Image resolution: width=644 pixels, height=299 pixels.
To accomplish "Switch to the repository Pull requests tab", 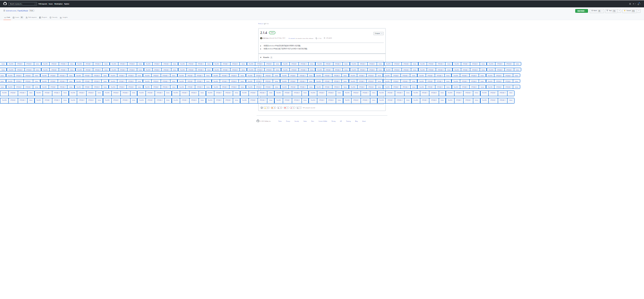I will point(31,17).
